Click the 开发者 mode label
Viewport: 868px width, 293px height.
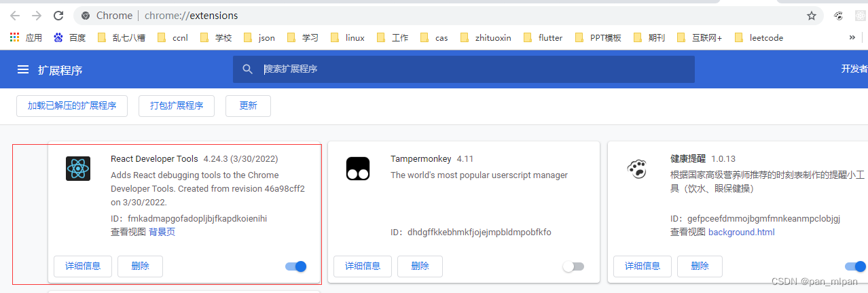854,69
